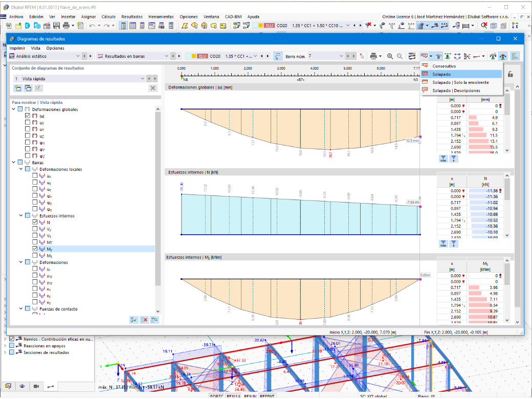The image size is (532, 399).
Task: Enable the uX global deformation checkbox
Action: click(x=28, y=122)
